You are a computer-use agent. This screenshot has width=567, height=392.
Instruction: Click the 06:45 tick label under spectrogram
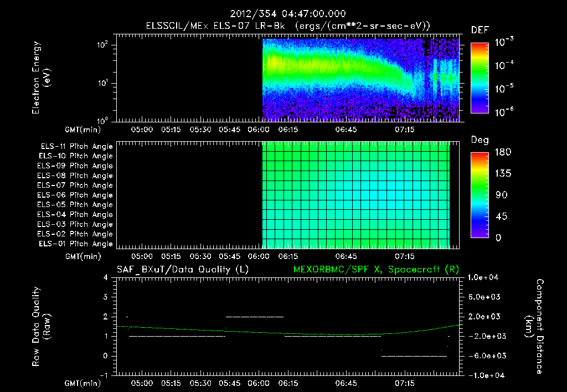346,130
